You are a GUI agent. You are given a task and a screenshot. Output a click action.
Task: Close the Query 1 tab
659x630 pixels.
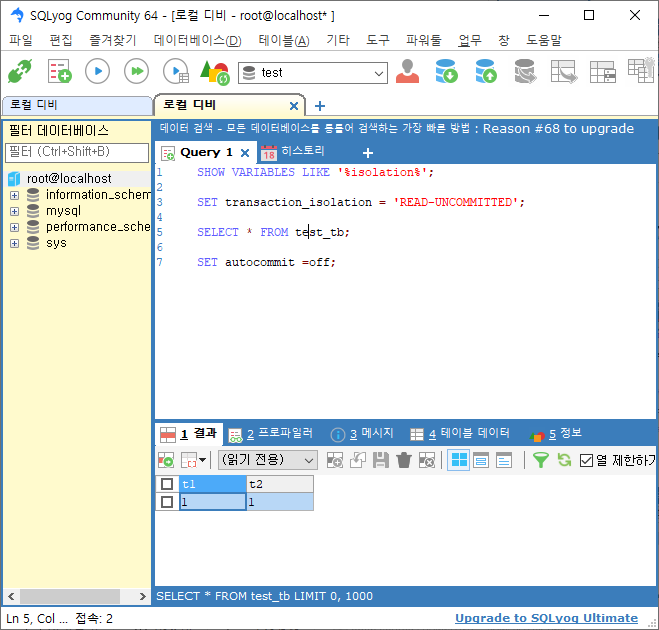(x=245, y=153)
